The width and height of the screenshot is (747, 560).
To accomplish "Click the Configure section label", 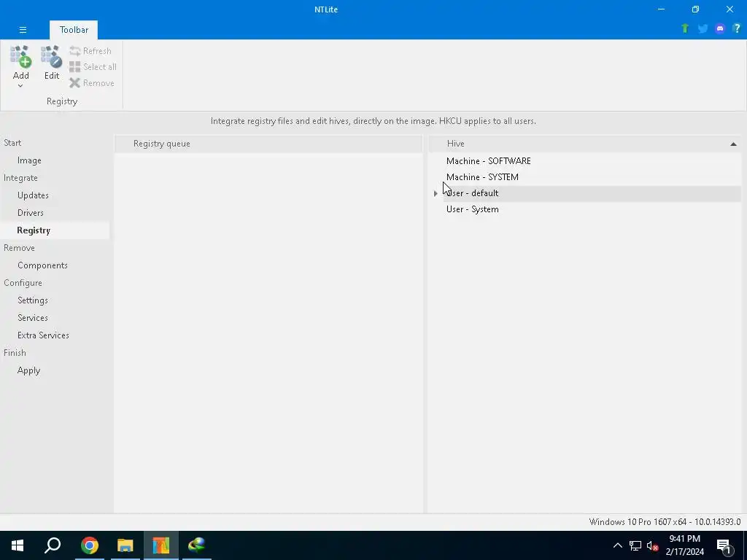I will click(23, 283).
